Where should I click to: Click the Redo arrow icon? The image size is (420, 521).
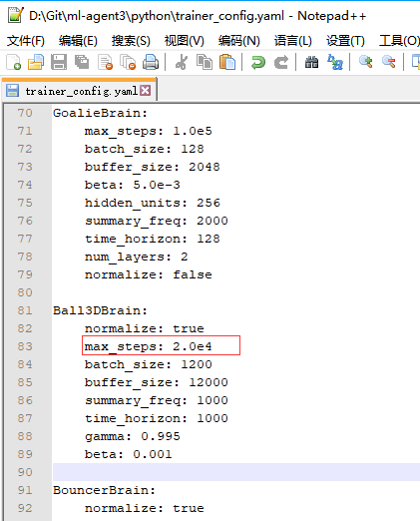(x=281, y=62)
